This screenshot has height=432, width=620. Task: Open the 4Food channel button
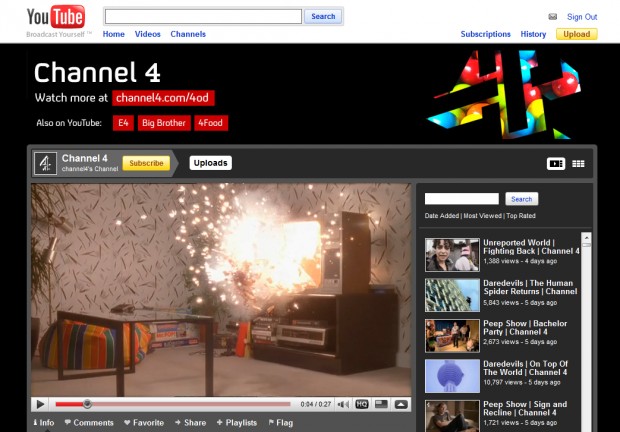[210, 123]
